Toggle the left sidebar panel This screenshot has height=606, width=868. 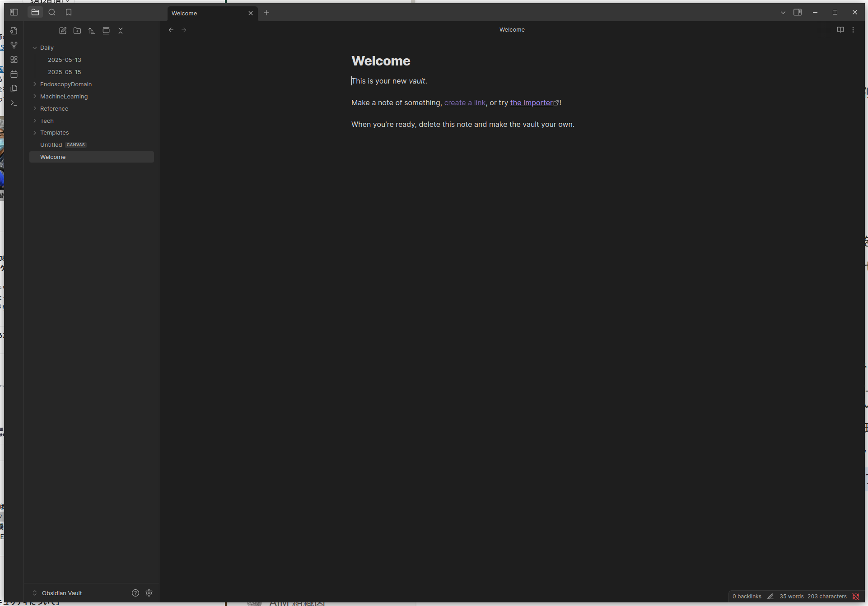pyautogui.click(x=14, y=12)
